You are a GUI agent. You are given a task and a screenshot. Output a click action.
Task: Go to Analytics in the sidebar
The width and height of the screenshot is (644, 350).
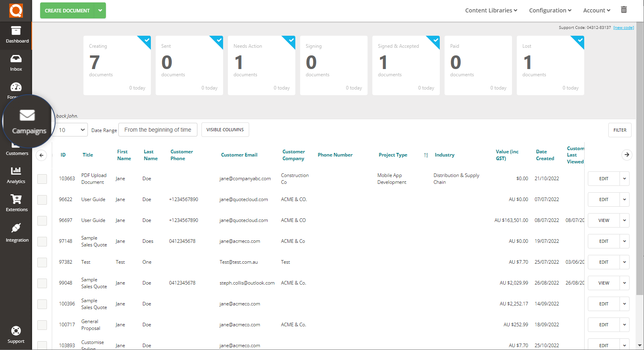16,175
